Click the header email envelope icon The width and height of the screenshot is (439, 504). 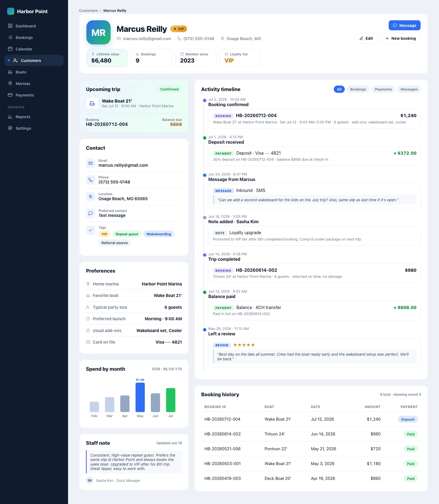119,39
